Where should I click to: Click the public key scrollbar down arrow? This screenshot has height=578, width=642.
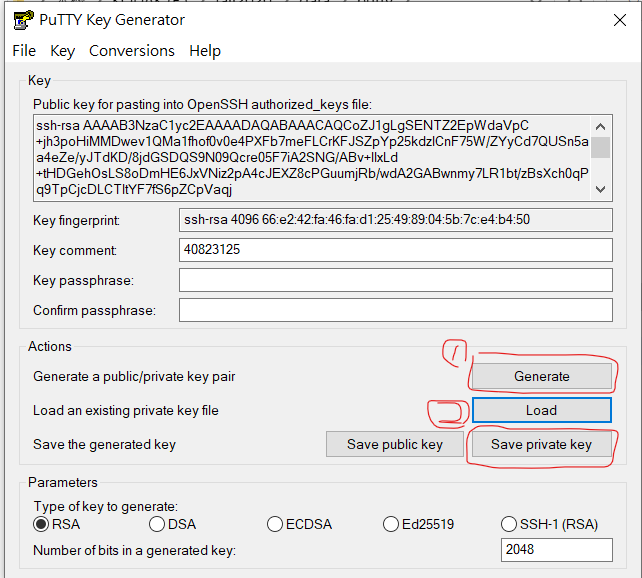(x=601, y=189)
